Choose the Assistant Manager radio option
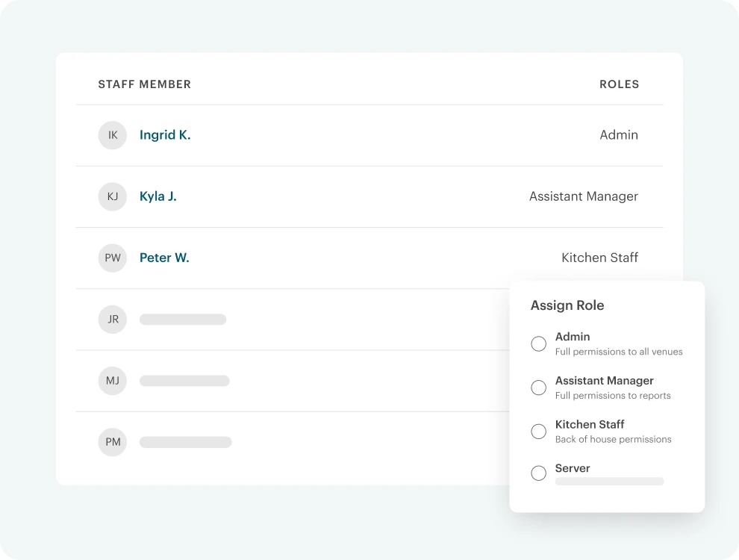 [539, 388]
